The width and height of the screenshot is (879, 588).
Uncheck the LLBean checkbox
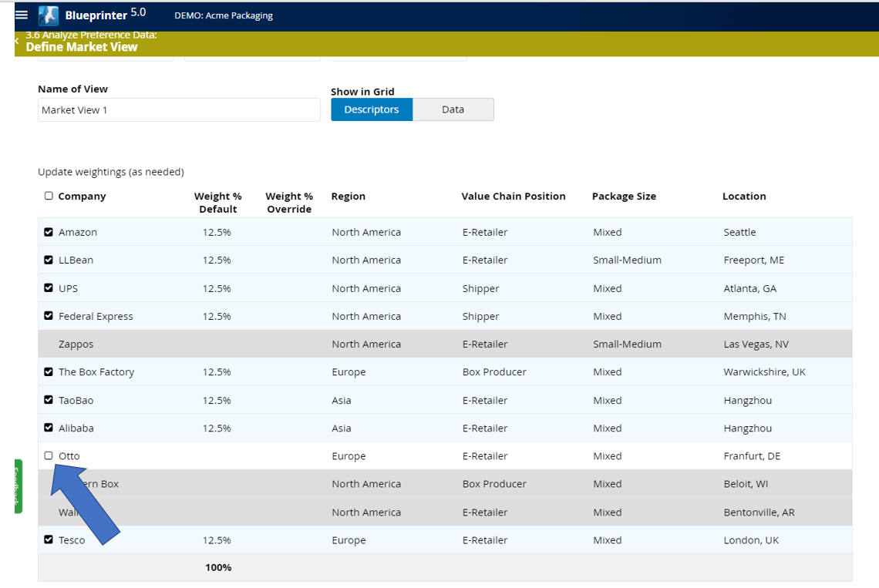49,260
